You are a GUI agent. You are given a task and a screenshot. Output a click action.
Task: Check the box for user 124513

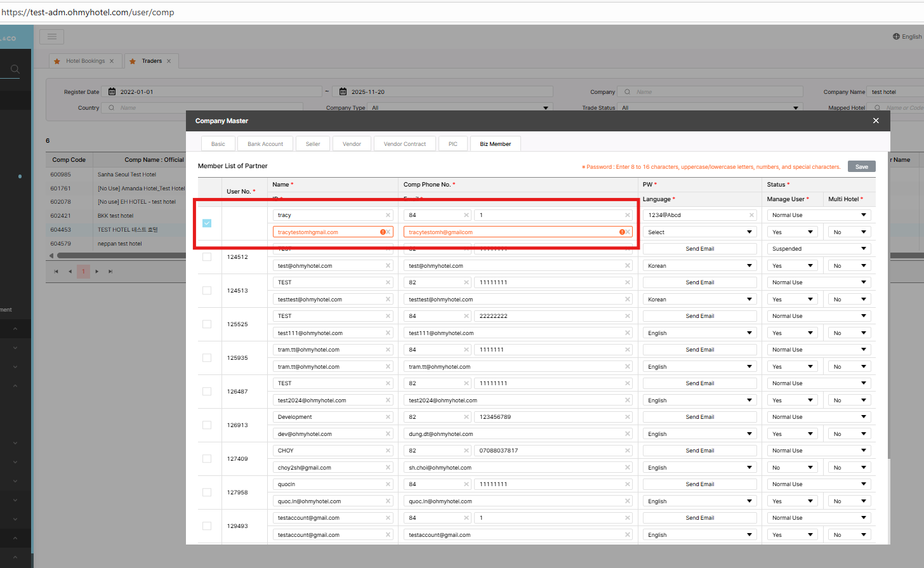click(207, 291)
